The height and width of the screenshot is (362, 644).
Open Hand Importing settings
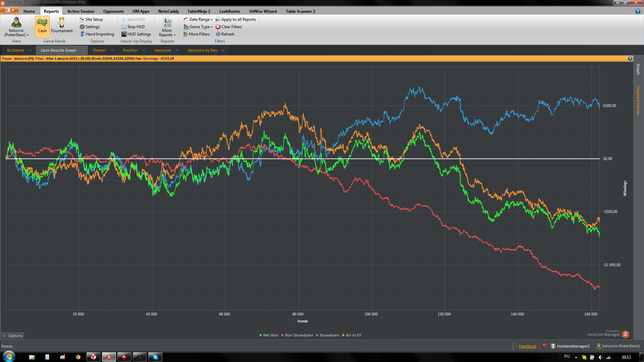pos(99,34)
